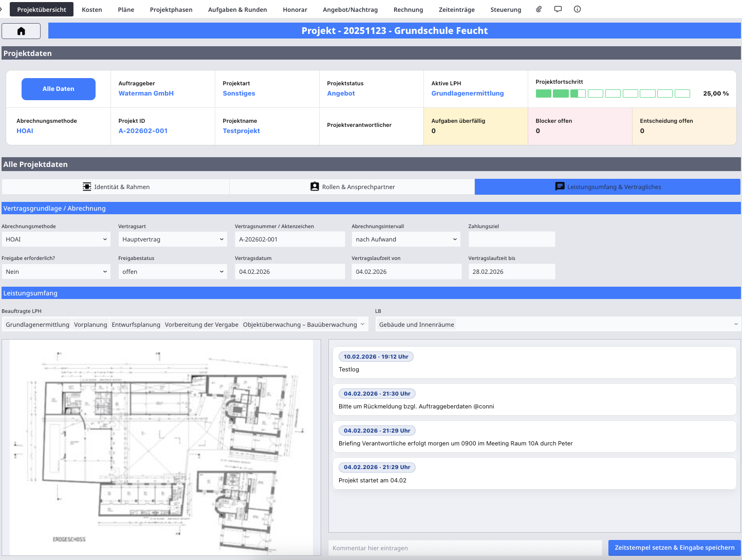This screenshot has width=742, height=560.
Task: Expand the Beauftragte LPH dropdown chevron
Action: pos(362,324)
